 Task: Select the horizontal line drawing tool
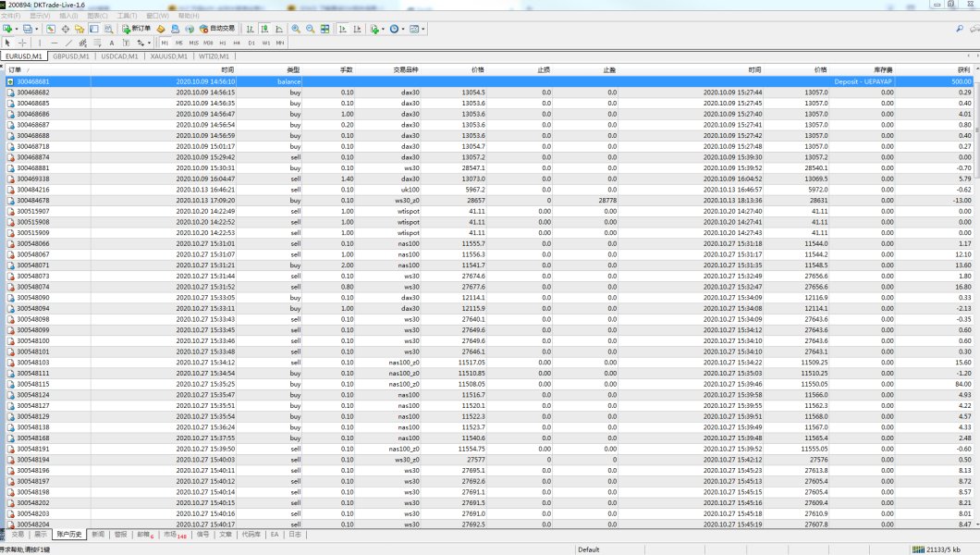(55, 43)
